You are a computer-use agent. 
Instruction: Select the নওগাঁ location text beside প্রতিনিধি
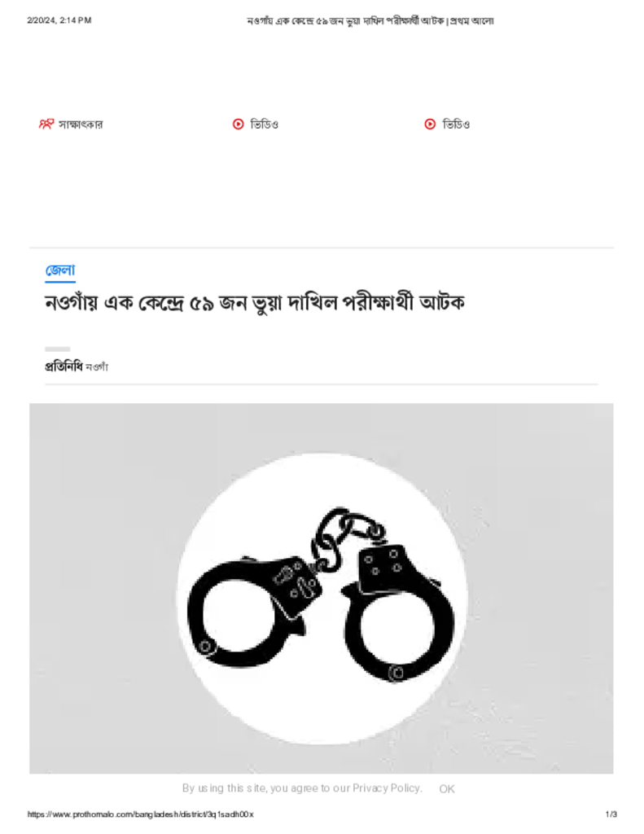point(97,367)
